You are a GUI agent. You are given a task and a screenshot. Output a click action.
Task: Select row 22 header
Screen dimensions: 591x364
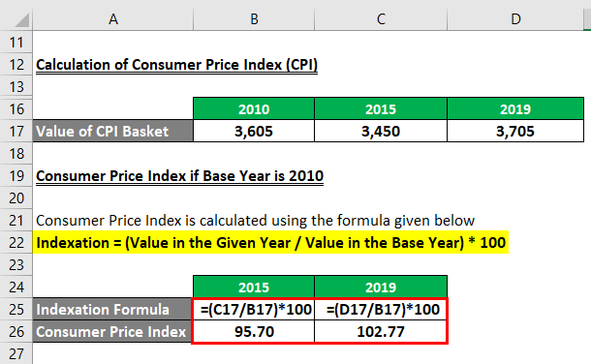pyautogui.click(x=16, y=242)
